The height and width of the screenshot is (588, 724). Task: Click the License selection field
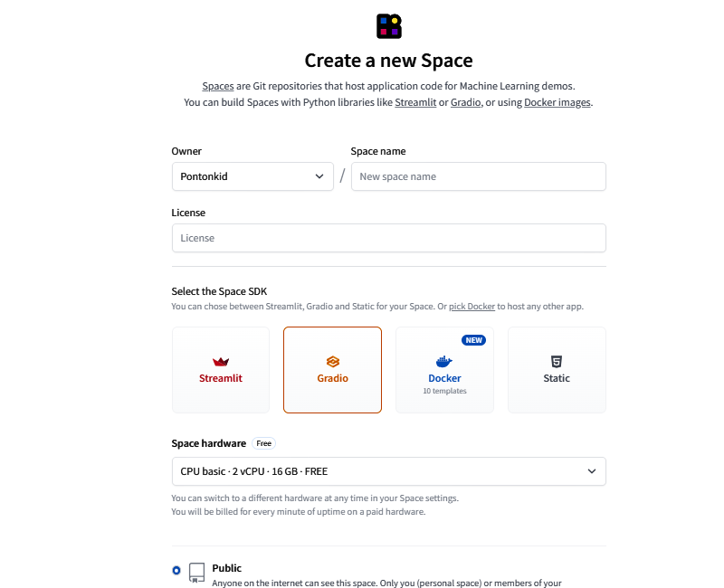click(389, 238)
